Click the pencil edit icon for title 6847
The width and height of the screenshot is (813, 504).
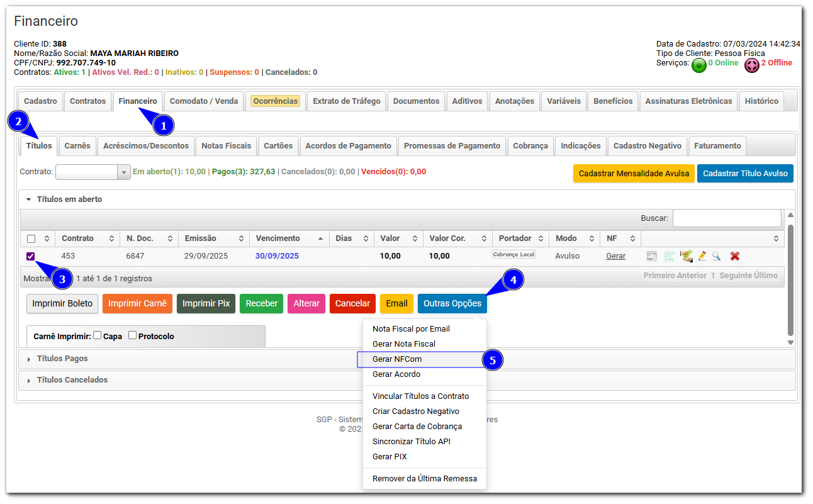point(702,256)
